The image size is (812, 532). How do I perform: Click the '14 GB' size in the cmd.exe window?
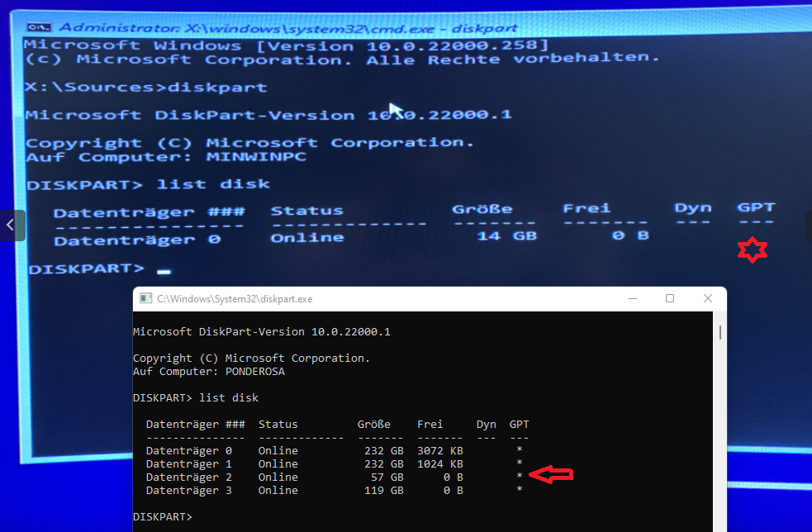(506, 235)
